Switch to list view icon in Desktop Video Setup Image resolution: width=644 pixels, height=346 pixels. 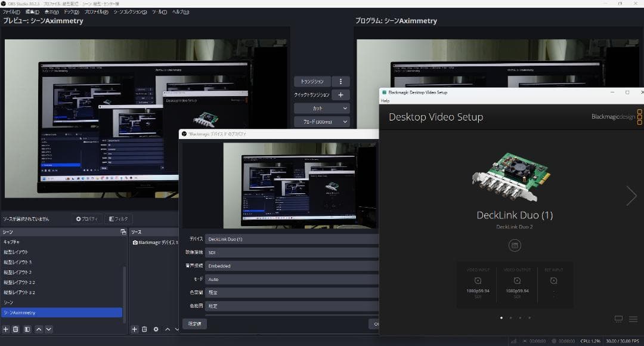[x=633, y=319]
